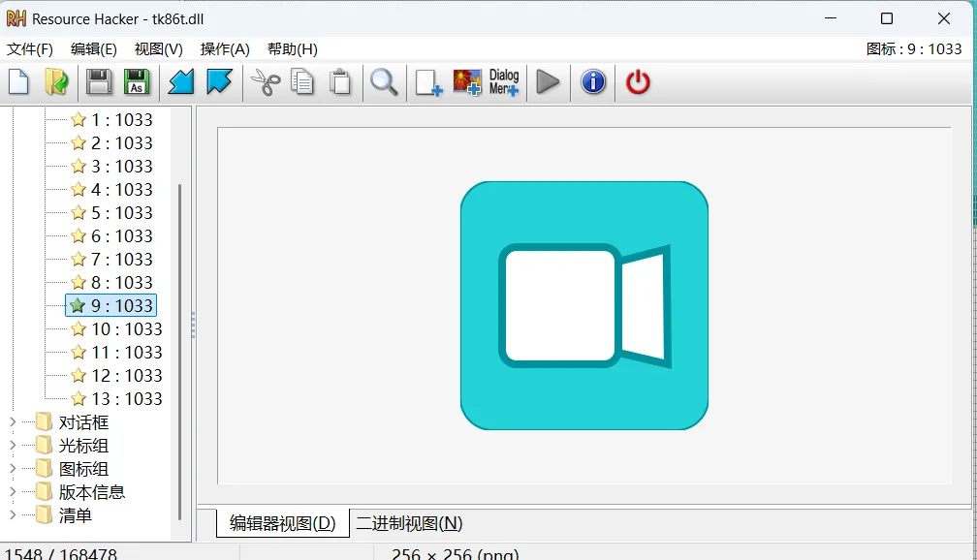Switch to the 二进制视图(N) tab
977x560 pixels.
point(409,523)
